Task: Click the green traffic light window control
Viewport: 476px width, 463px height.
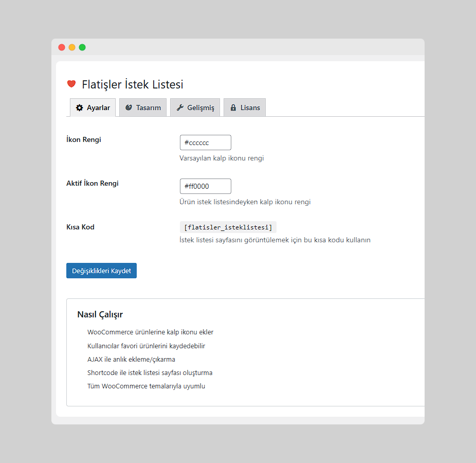Action: (82, 47)
